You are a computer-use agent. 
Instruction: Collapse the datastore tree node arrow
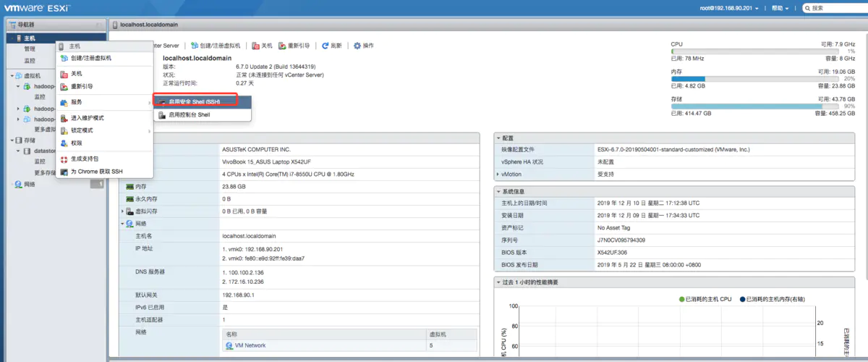tap(18, 151)
